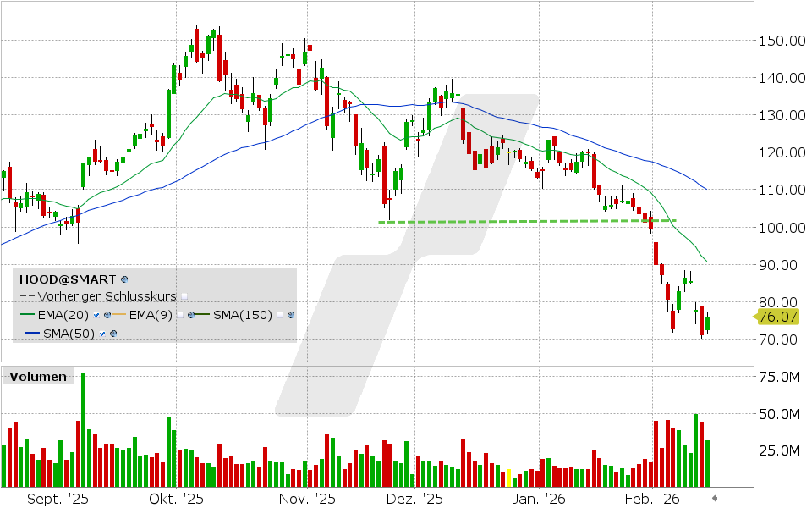Enable the SMA(150) checkbox

pyautogui.click(x=279, y=315)
